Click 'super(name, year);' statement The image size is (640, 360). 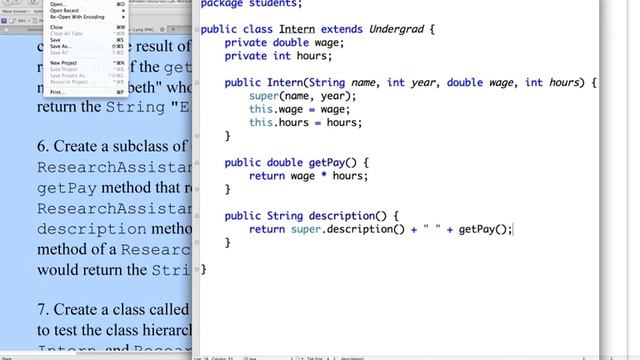[302, 96]
